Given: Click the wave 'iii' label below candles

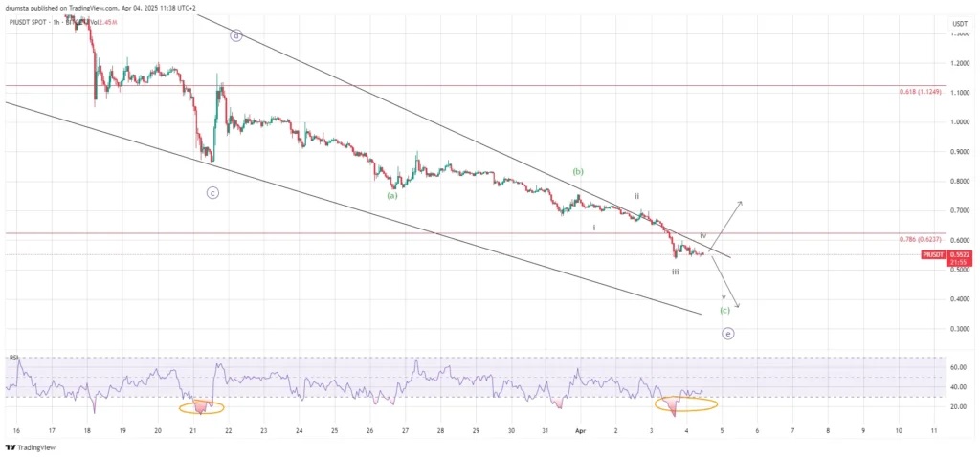Looking at the screenshot, I should 675,272.
